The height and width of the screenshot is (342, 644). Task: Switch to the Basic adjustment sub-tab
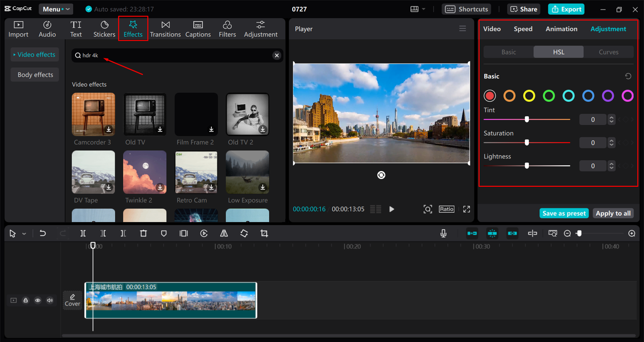509,52
